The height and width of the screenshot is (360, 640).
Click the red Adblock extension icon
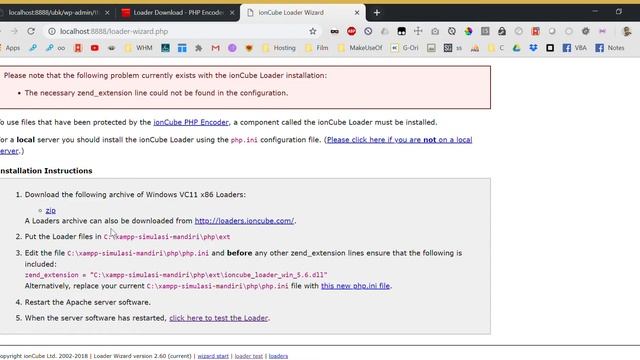tap(351, 31)
